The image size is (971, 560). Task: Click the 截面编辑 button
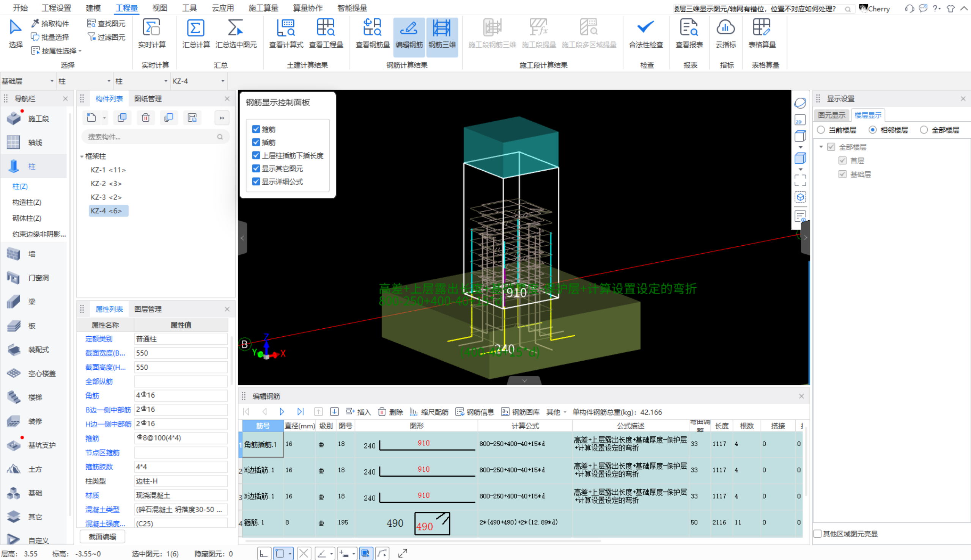click(102, 536)
